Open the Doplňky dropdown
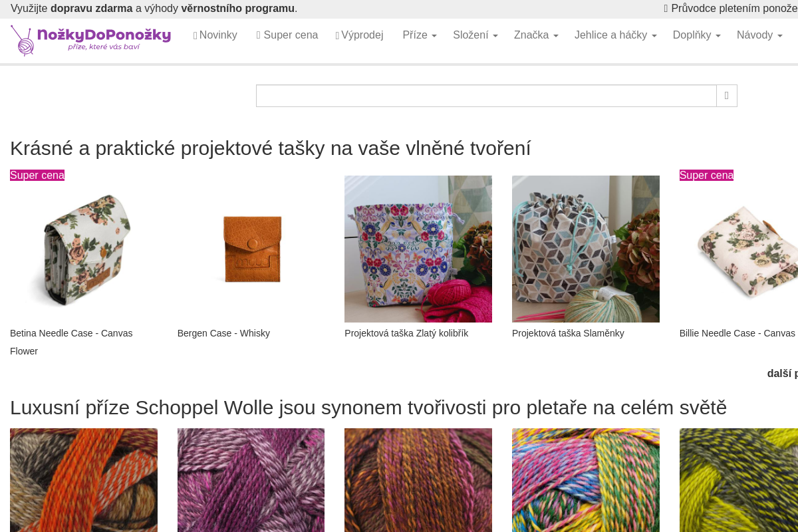The image size is (798, 532). [x=697, y=35]
